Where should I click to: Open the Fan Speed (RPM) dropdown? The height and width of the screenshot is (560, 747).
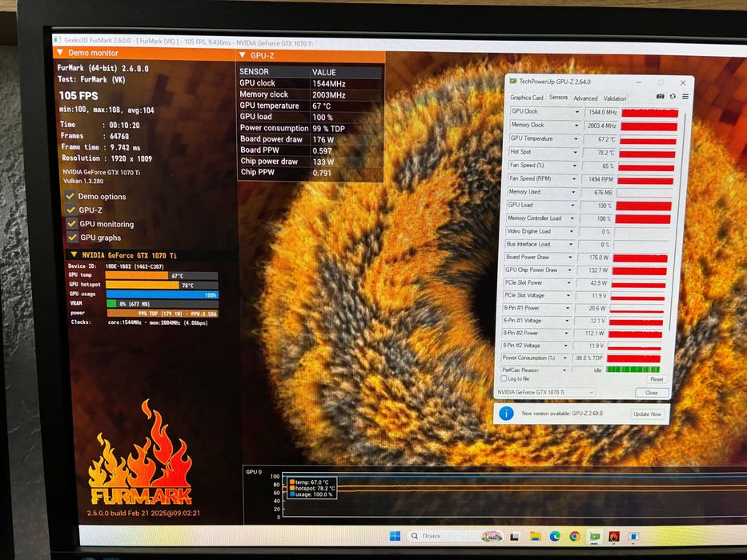574,179
